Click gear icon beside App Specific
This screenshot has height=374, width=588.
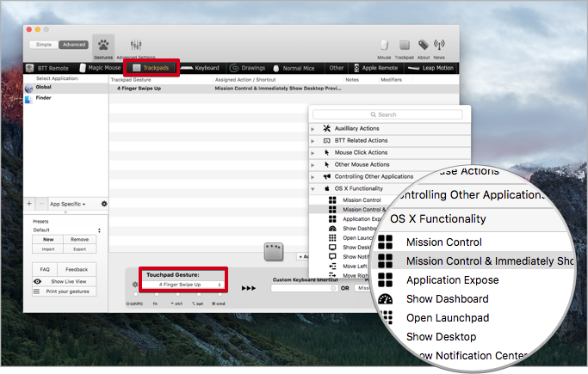(x=104, y=204)
